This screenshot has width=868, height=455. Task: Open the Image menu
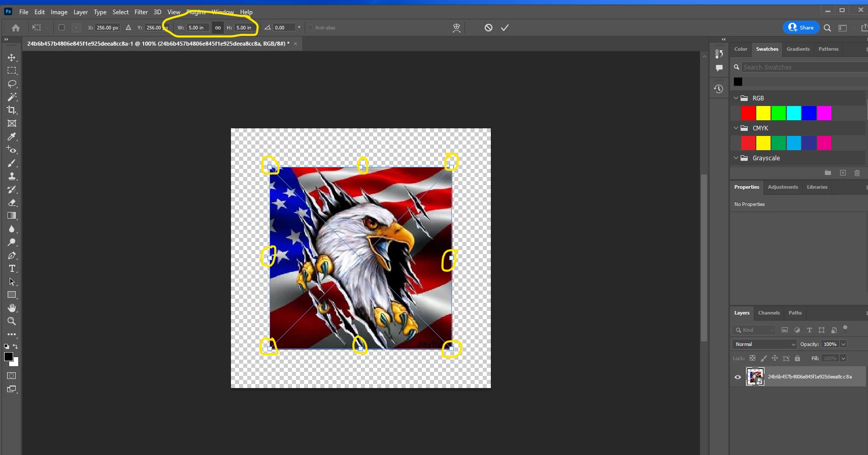59,12
